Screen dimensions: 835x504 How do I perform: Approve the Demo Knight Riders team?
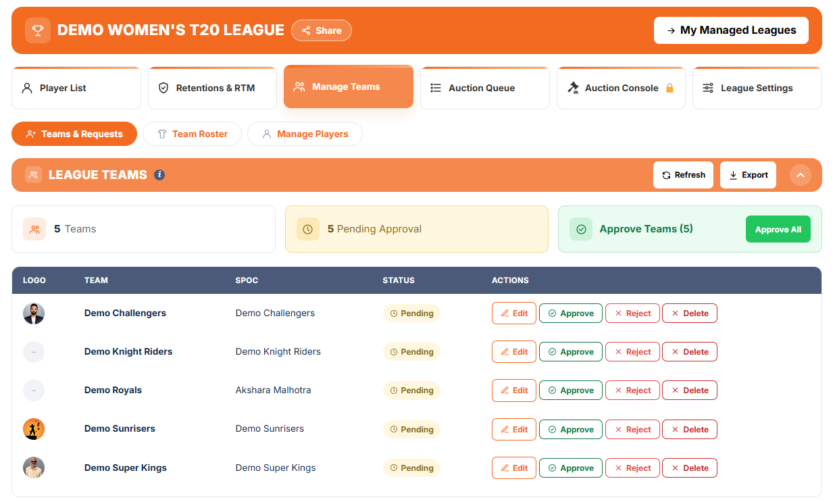(x=571, y=352)
